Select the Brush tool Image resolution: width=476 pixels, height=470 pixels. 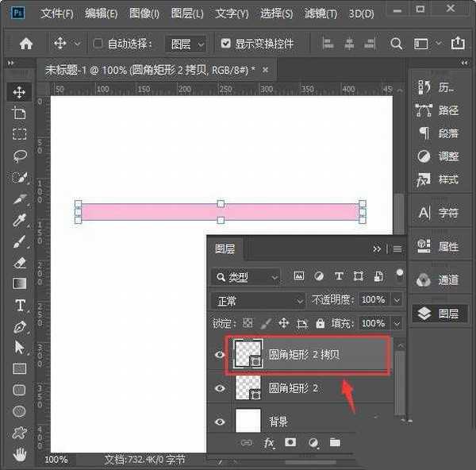coord(19,241)
